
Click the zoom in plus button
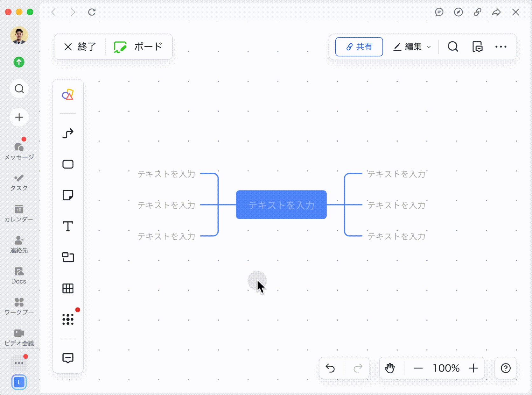point(473,368)
